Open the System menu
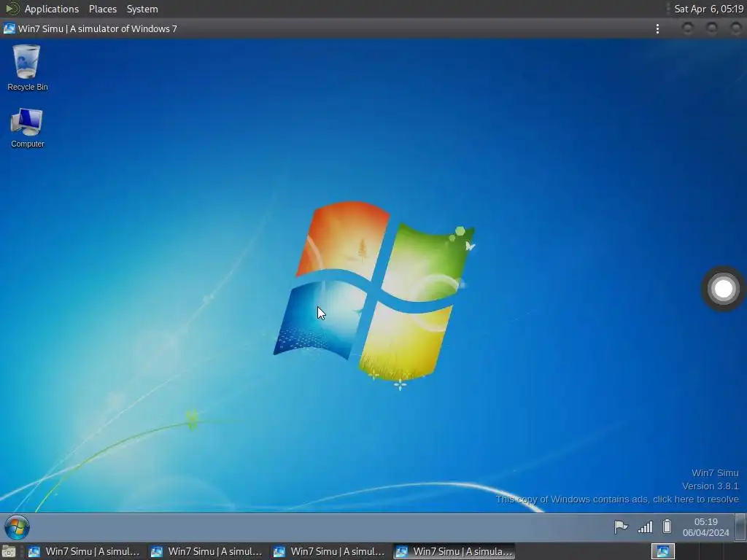The image size is (747, 560). pyautogui.click(x=142, y=9)
